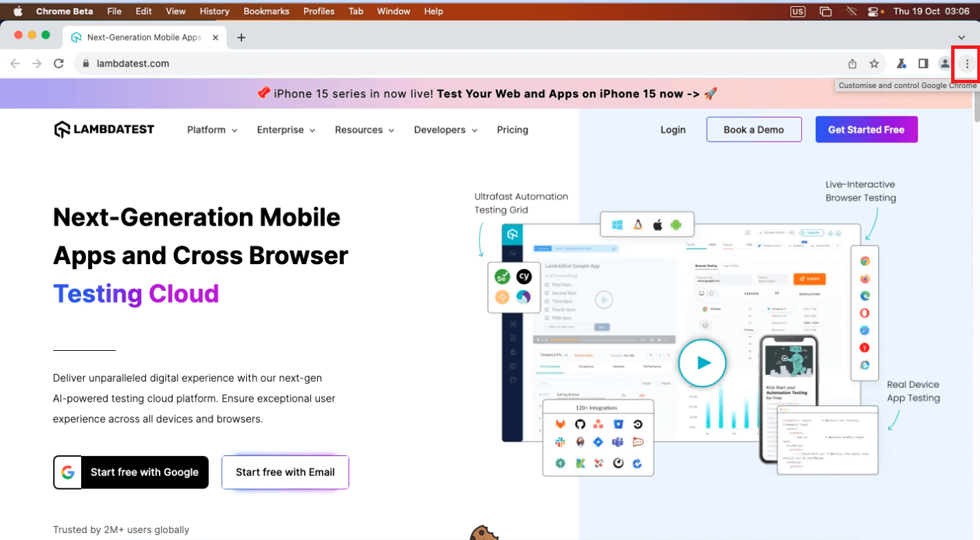Click the Internet Explorer icon in browser list
The height and width of the screenshot is (540, 980).
[x=864, y=365]
